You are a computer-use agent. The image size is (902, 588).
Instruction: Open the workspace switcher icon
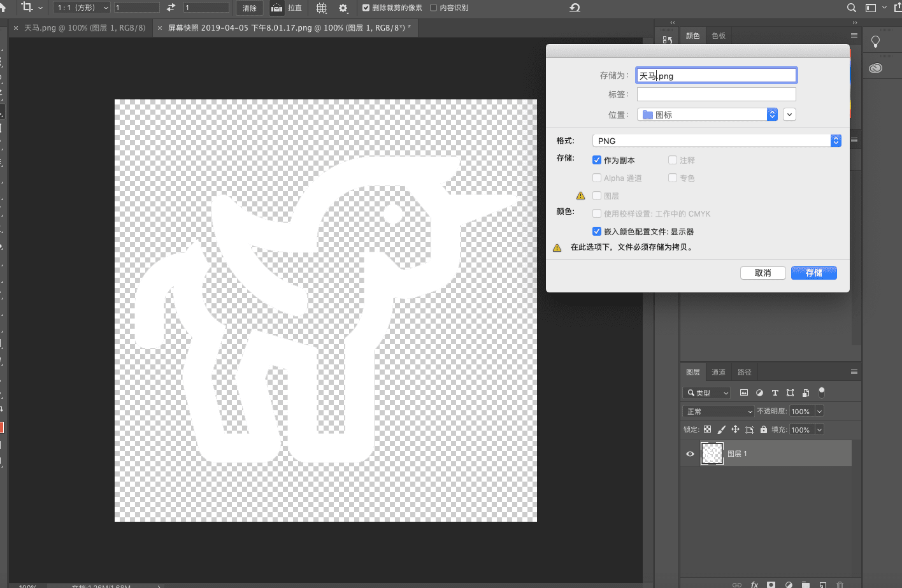871,8
